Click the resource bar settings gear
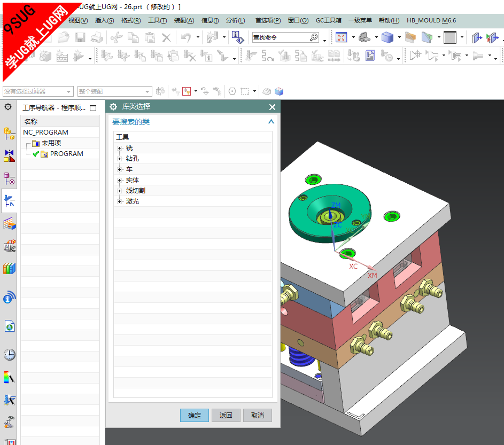The image size is (504, 445). 8,107
